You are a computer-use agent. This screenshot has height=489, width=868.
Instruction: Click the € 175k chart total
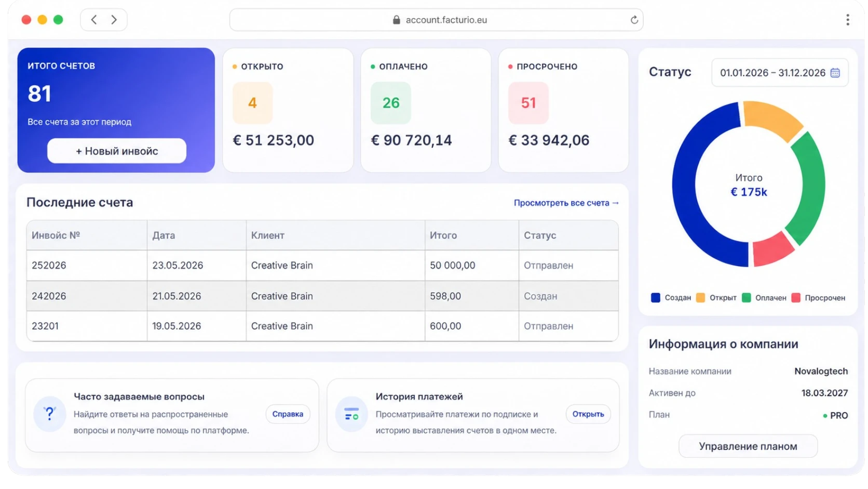(749, 192)
